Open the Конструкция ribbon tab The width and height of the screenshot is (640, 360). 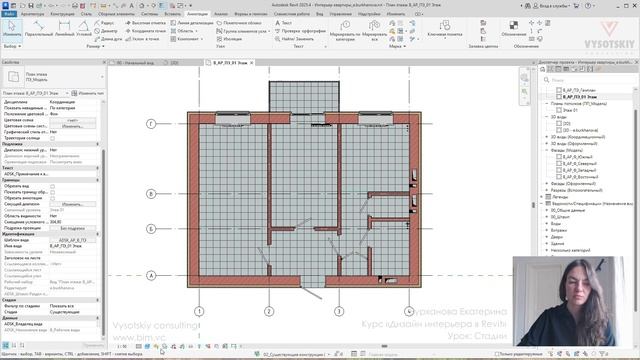point(62,14)
